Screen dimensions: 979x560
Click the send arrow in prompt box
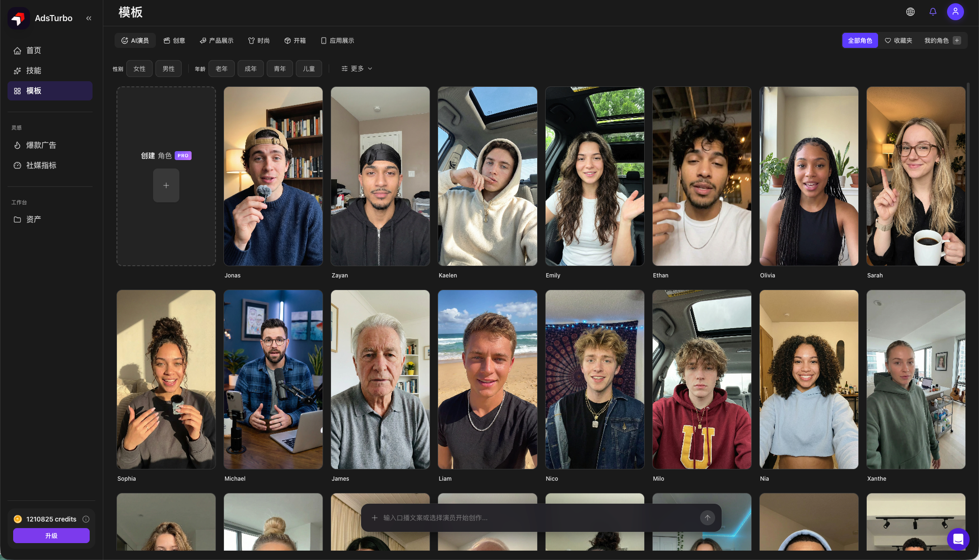(707, 517)
